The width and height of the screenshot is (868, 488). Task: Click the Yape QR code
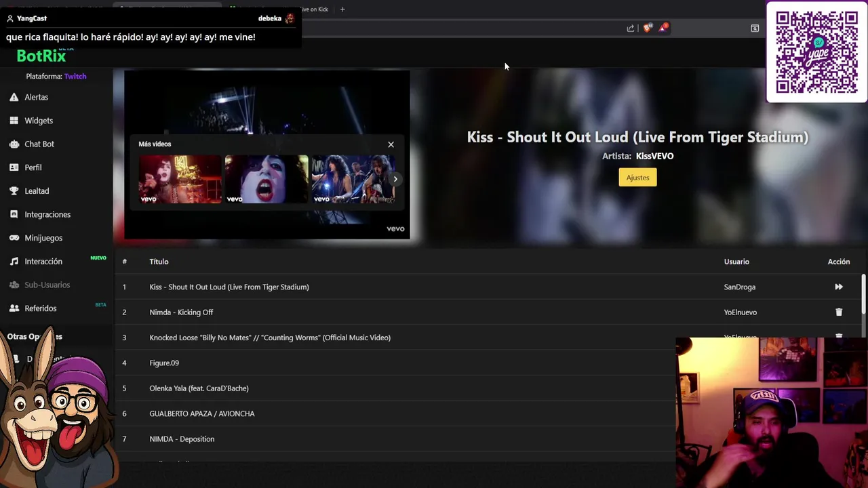pyautogui.click(x=816, y=52)
